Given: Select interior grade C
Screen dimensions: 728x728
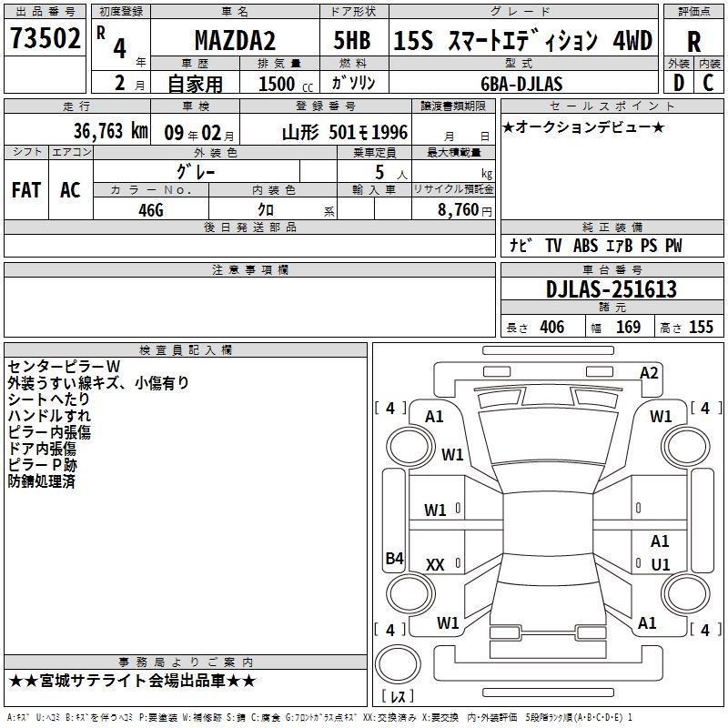Looking at the screenshot, I should [x=708, y=83].
